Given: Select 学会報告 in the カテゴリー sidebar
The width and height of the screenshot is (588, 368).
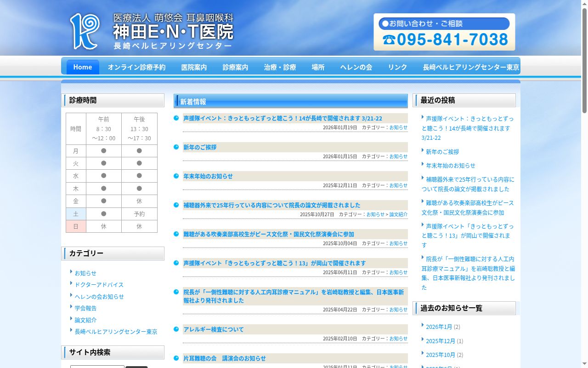Looking at the screenshot, I should [85, 308].
